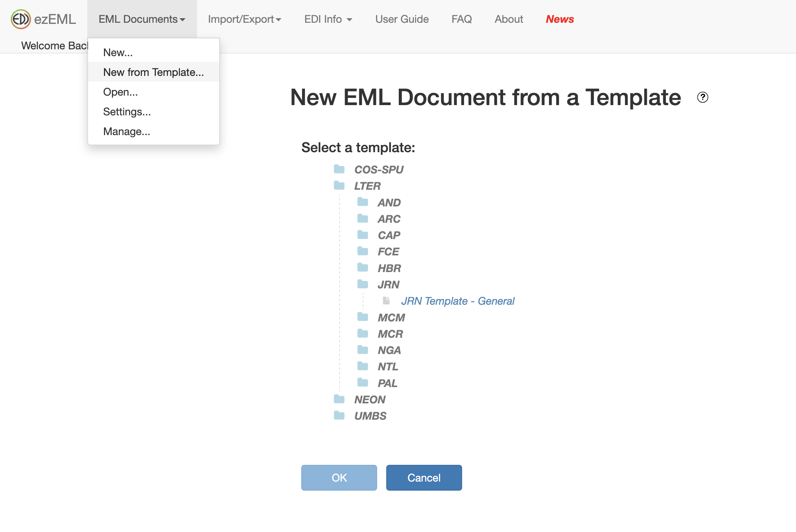
Task: Expand the PAL site folder
Action: pyautogui.click(x=387, y=383)
